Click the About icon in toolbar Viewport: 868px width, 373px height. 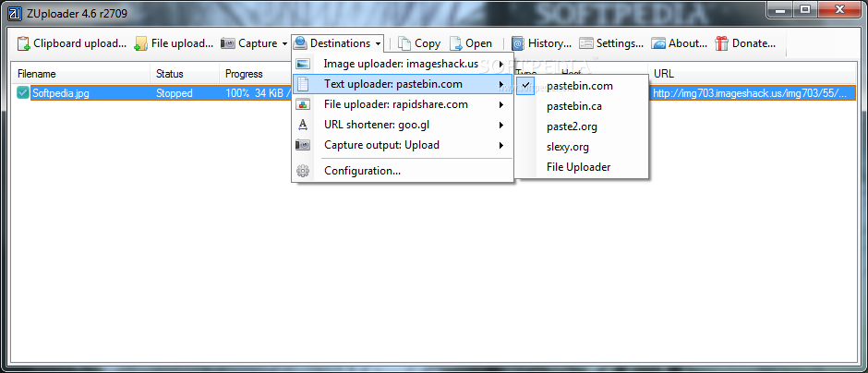pyautogui.click(x=658, y=43)
